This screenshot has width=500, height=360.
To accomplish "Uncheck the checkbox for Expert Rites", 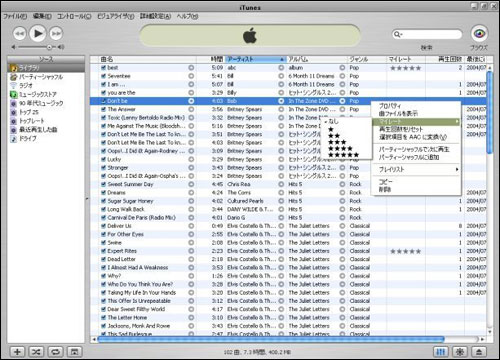I will click(103, 251).
